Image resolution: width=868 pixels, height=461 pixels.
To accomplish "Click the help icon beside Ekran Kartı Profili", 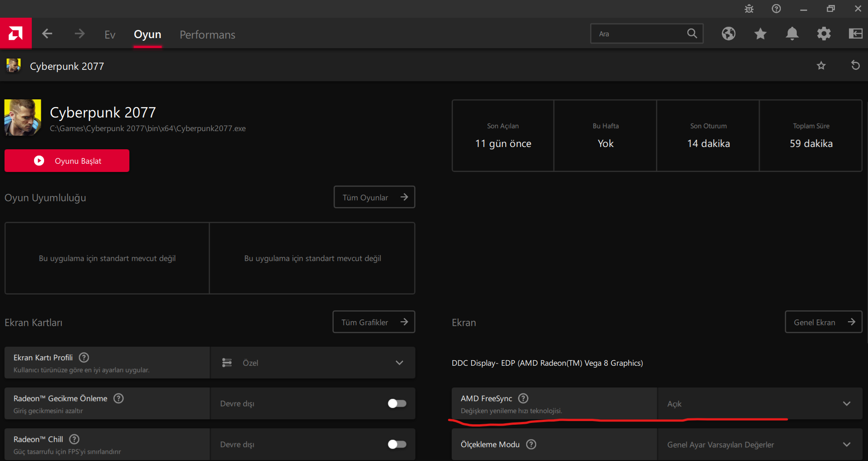I will click(84, 358).
